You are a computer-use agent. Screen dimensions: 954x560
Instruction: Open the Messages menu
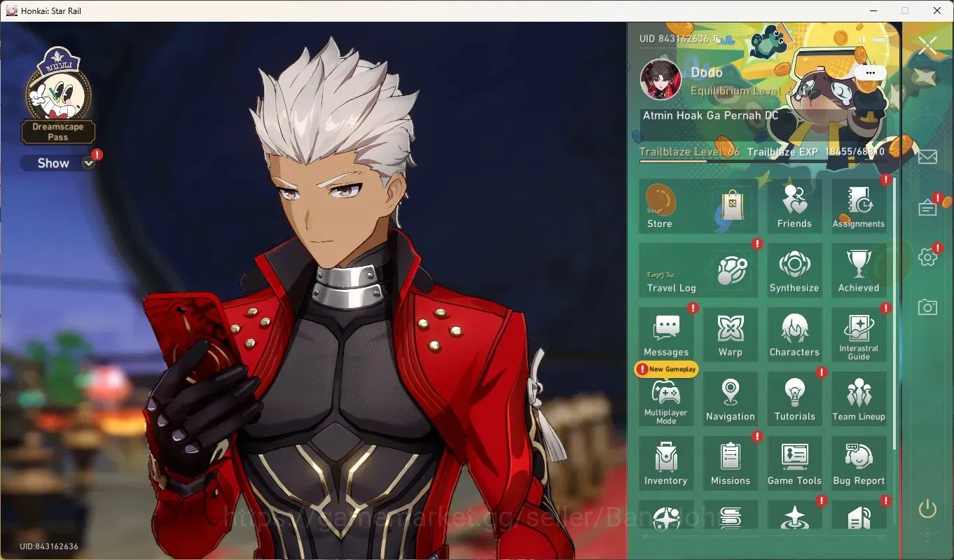click(666, 335)
